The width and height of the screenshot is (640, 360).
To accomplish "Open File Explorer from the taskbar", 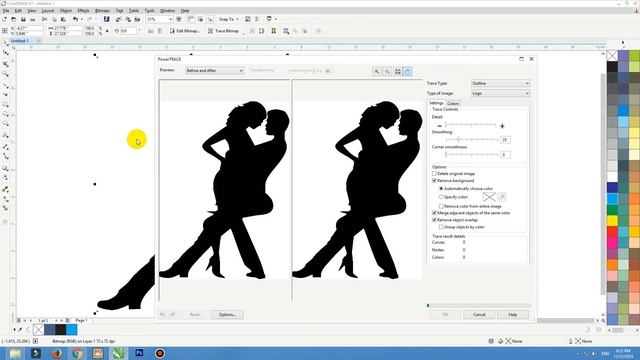I will click(x=15, y=353).
